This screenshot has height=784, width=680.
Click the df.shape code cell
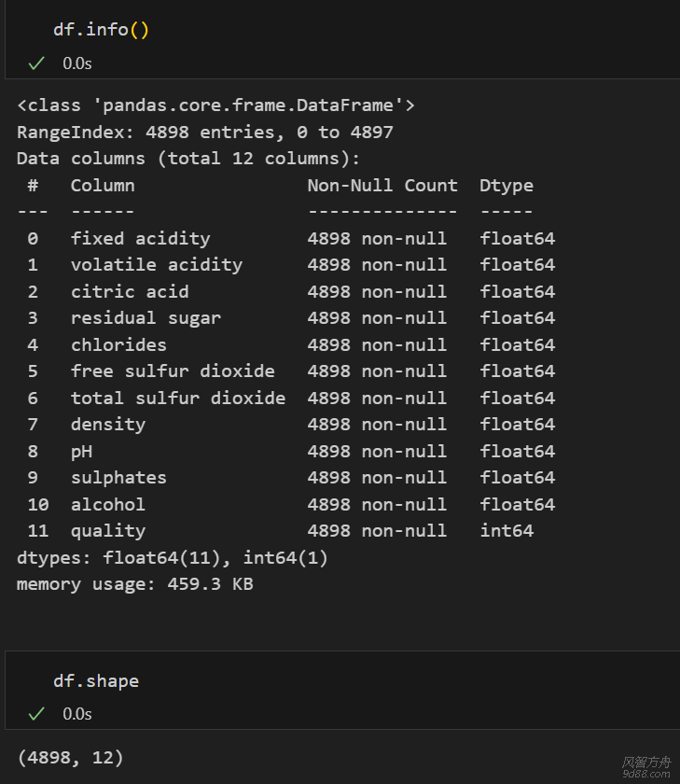[96, 680]
